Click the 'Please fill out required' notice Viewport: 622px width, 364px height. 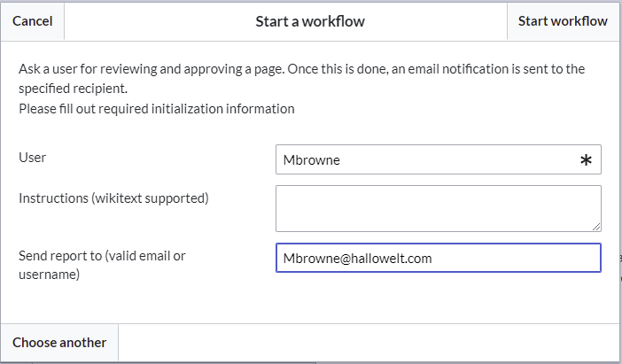click(156, 109)
